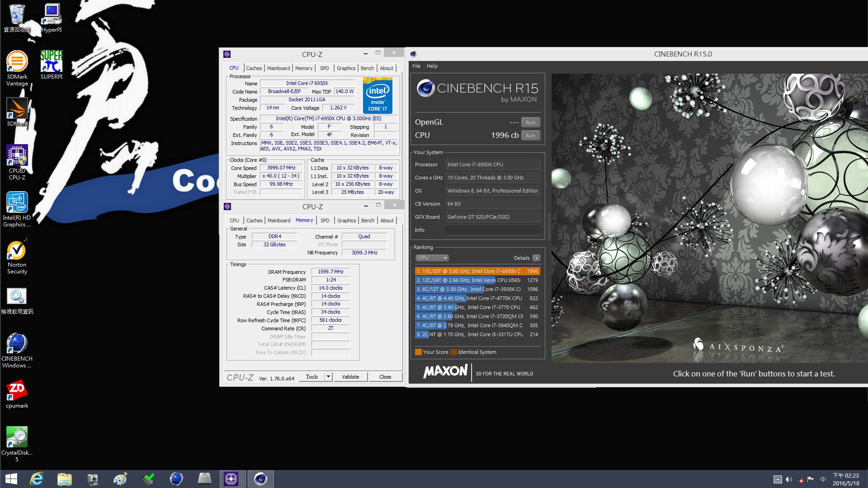Click the Info input field in Cinebench
The width and height of the screenshot is (868, 488).
coord(493,230)
